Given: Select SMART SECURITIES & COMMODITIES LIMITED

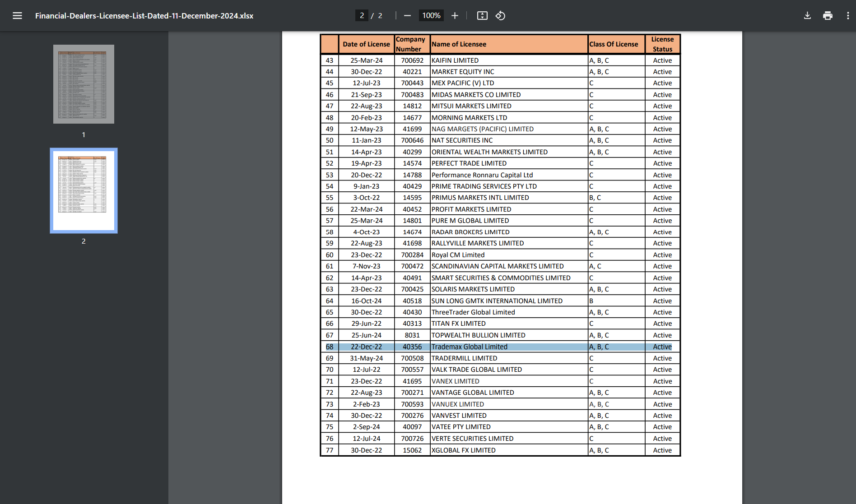Looking at the screenshot, I should [501, 278].
